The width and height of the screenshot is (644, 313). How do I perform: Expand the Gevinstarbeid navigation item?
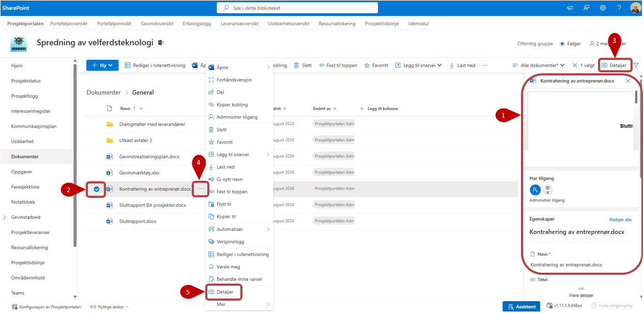pos(5,217)
